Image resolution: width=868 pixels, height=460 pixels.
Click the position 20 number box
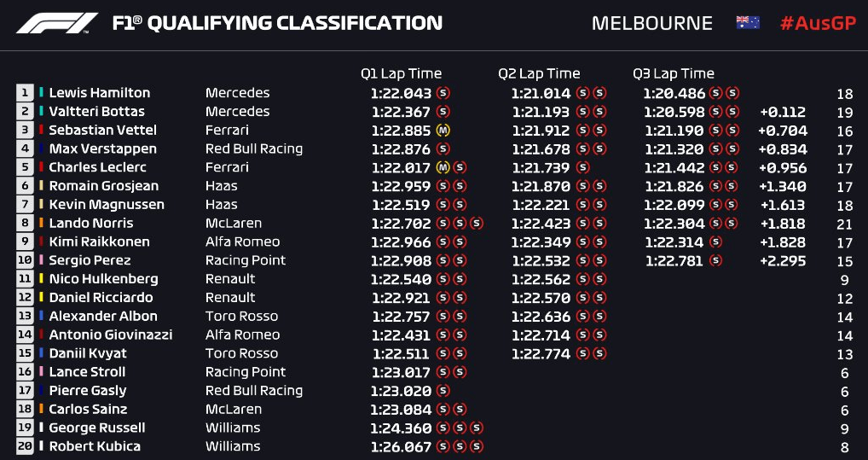(x=25, y=446)
